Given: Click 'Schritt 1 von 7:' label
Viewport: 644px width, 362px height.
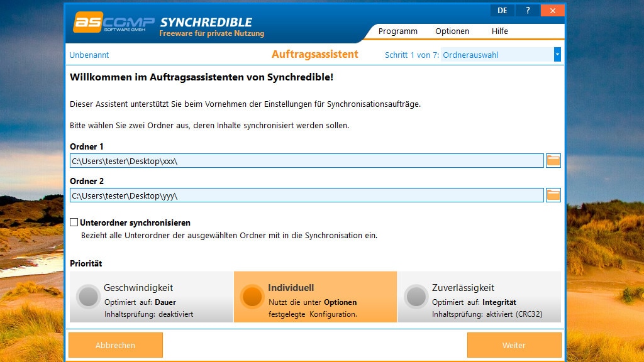Looking at the screenshot, I should coord(412,55).
